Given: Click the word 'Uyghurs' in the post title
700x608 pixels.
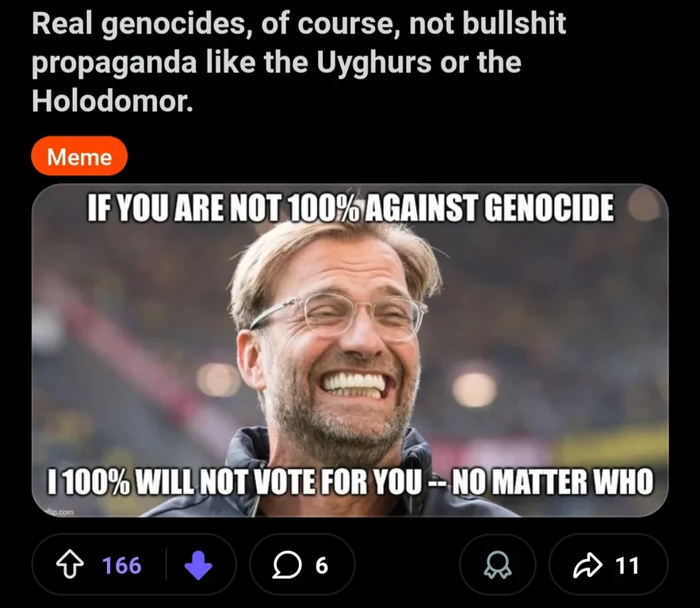Looking at the screenshot, I should [x=374, y=62].
